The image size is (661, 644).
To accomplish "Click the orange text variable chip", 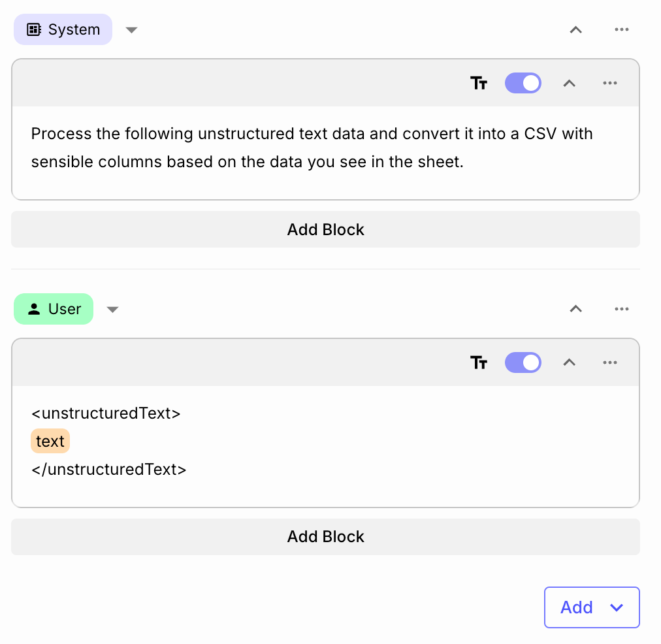I will coord(50,442).
